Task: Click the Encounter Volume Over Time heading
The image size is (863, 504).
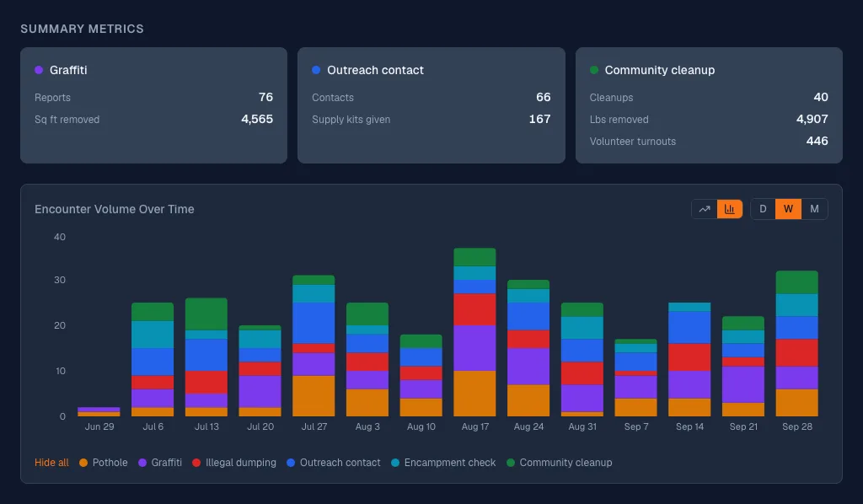Action: click(115, 209)
